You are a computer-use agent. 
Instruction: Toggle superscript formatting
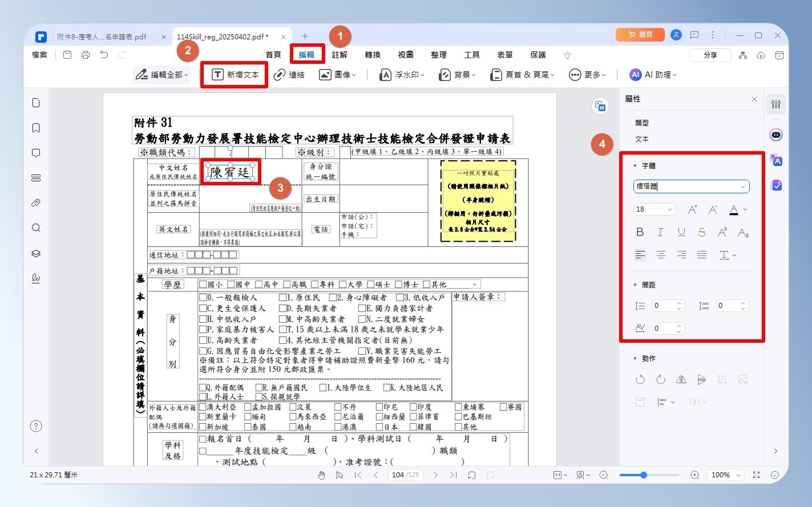coord(722,232)
